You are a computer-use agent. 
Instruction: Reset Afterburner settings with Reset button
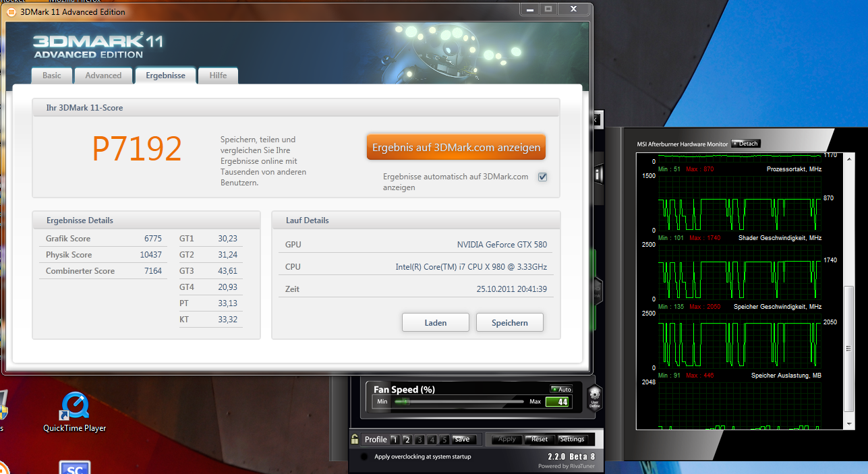coord(540,440)
